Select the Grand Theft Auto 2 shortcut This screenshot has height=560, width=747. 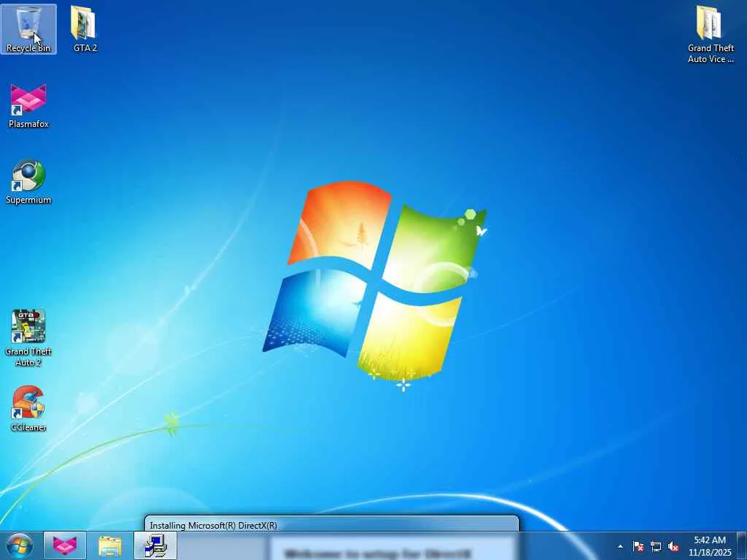pos(28,338)
